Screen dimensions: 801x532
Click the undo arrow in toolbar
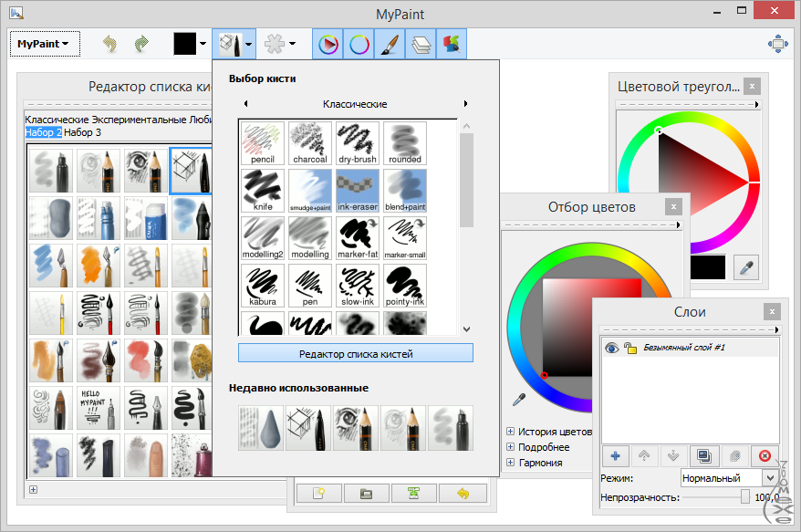(x=109, y=44)
